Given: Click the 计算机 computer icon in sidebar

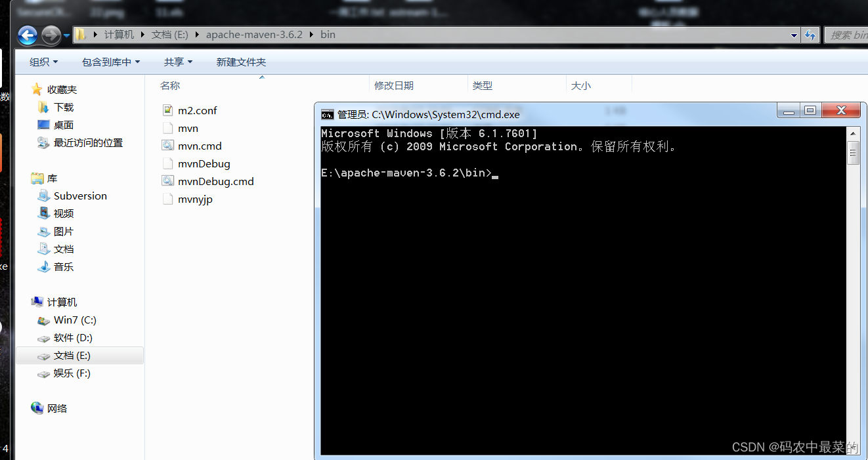Looking at the screenshot, I should coord(37,302).
